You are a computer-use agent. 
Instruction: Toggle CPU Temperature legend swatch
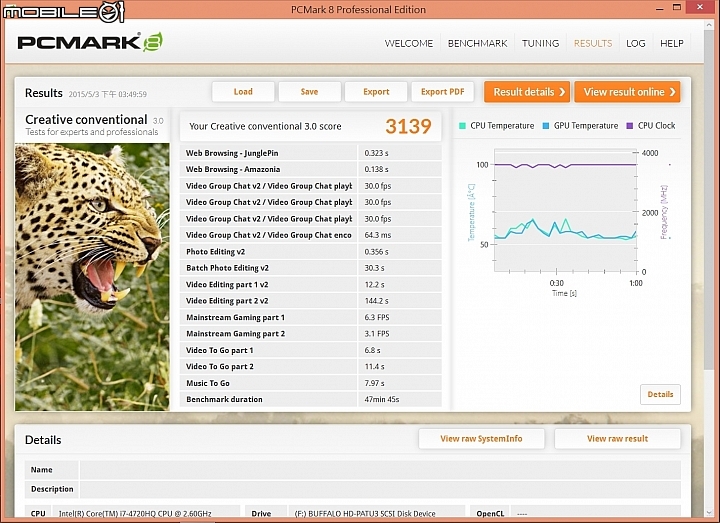(x=462, y=126)
